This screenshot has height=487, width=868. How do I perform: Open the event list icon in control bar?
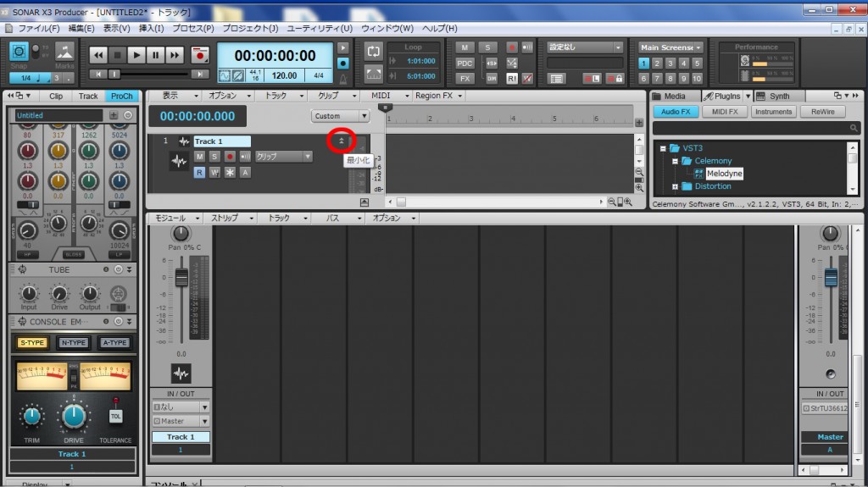tap(556, 79)
